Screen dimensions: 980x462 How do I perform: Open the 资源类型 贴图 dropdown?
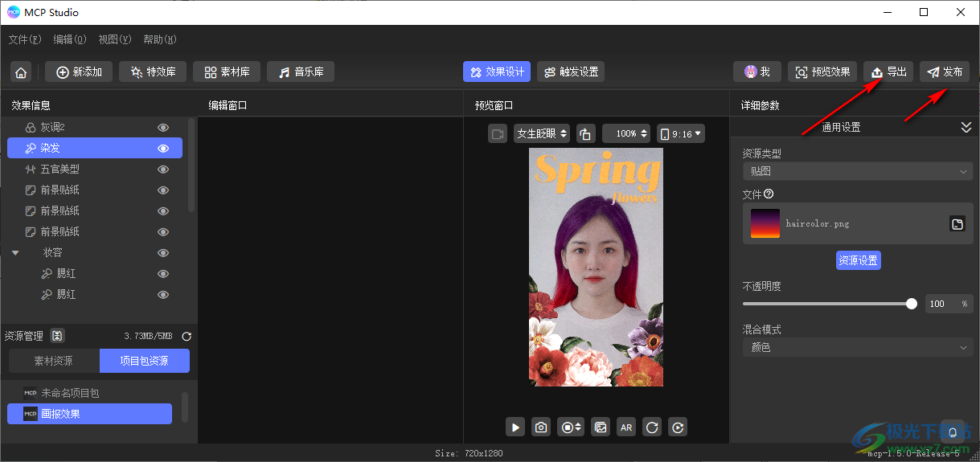click(858, 171)
